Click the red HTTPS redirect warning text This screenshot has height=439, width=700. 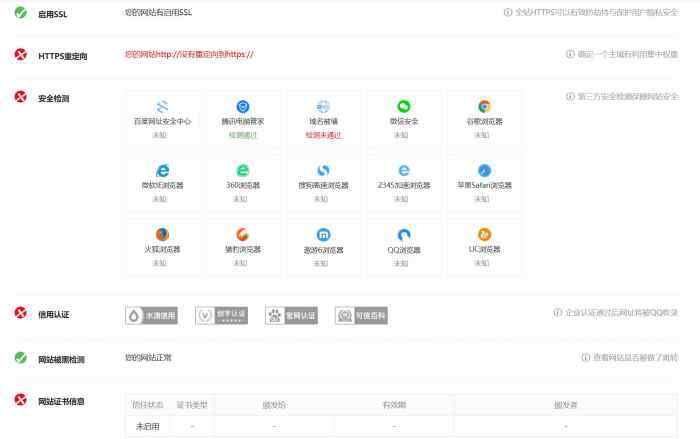pos(189,54)
